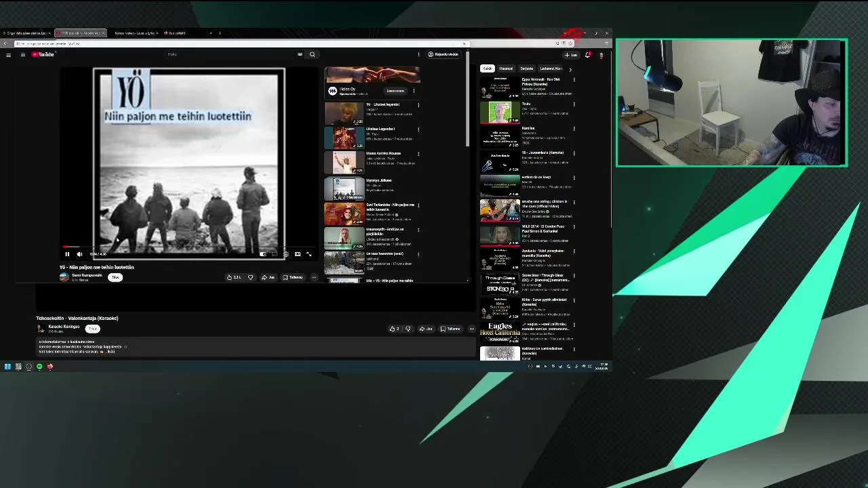868x488 pixels.
Task: Open the account avatar in the right window
Action: click(x=601, y=55)
